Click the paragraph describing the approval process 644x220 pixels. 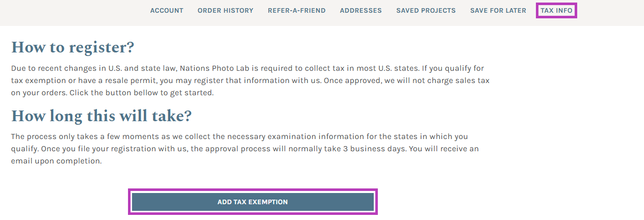click(245, 149)
